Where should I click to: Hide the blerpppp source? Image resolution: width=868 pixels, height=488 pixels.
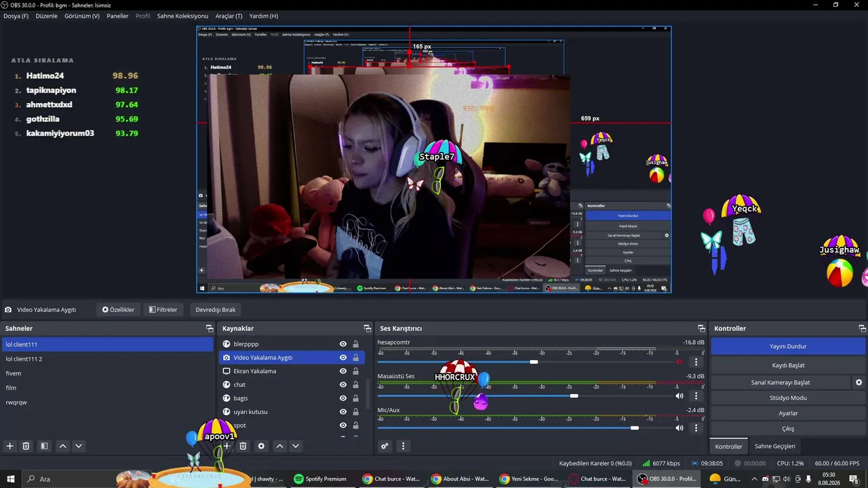[x=343, y=344]
